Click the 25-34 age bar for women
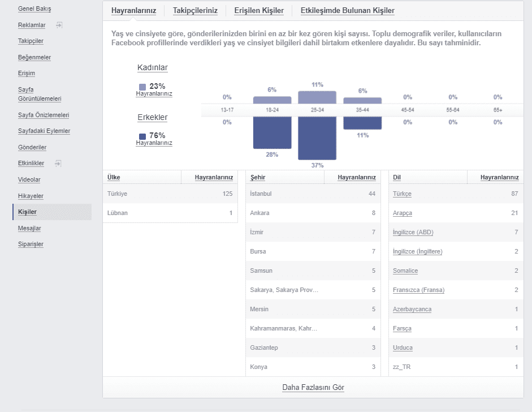532x412 pixels. [x=317, y=96]
